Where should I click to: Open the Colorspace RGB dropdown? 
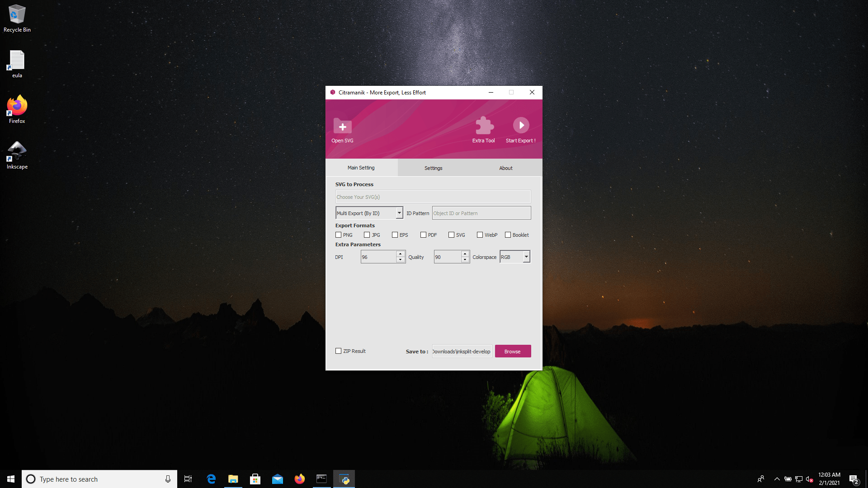[526, 257]
